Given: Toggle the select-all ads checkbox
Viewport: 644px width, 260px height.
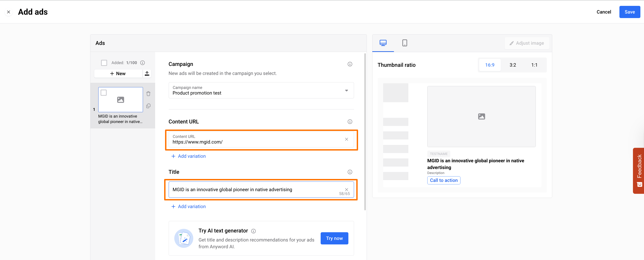Looking at the screenshot, I should 104,63.
